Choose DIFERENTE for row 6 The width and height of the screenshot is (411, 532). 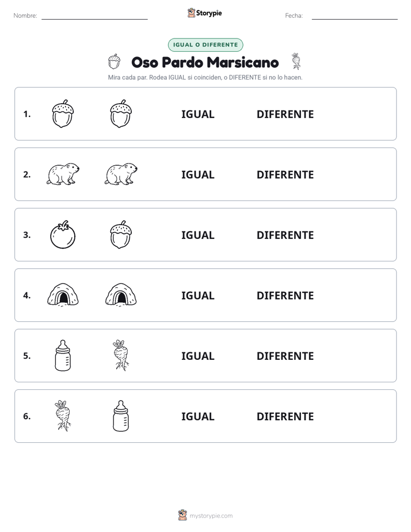[x=285, y=416]
